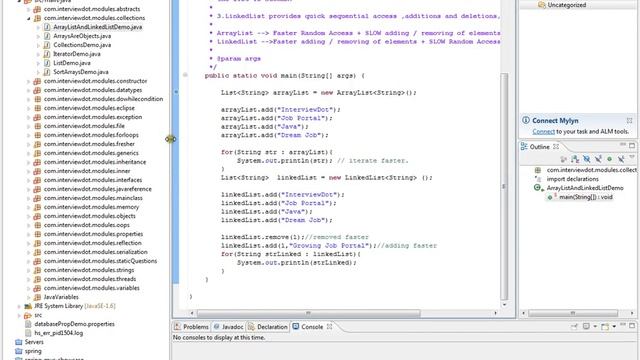
Task: Click first grey icon in Outline toolbar
Action: coord(564,159)
